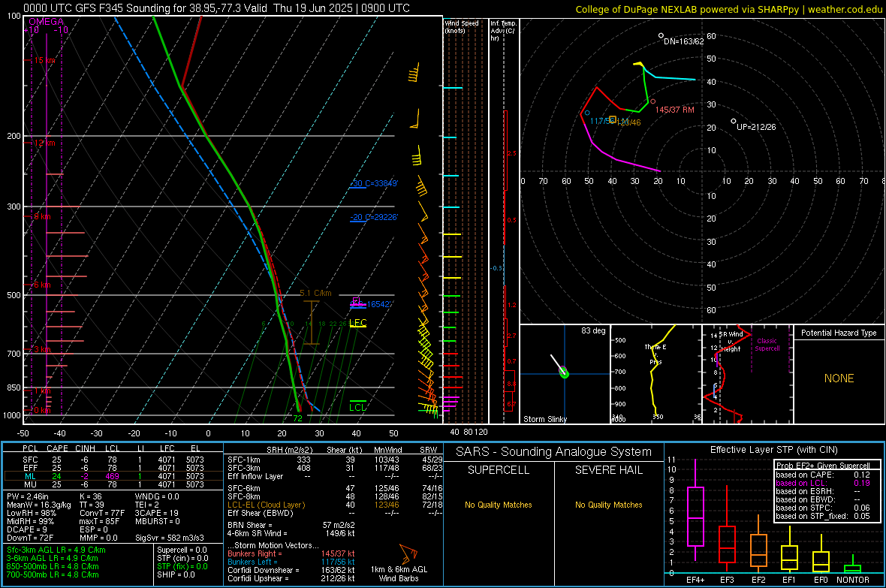Click the -30 C=33849' height label
886x588 pixels.
[374, 183]
